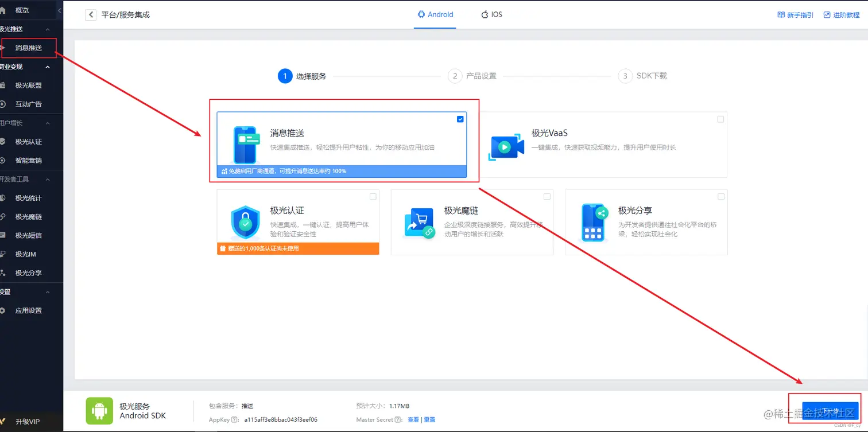
Task: Click the 查看 link for Master Secret
Action: click(x=413, y=420)
